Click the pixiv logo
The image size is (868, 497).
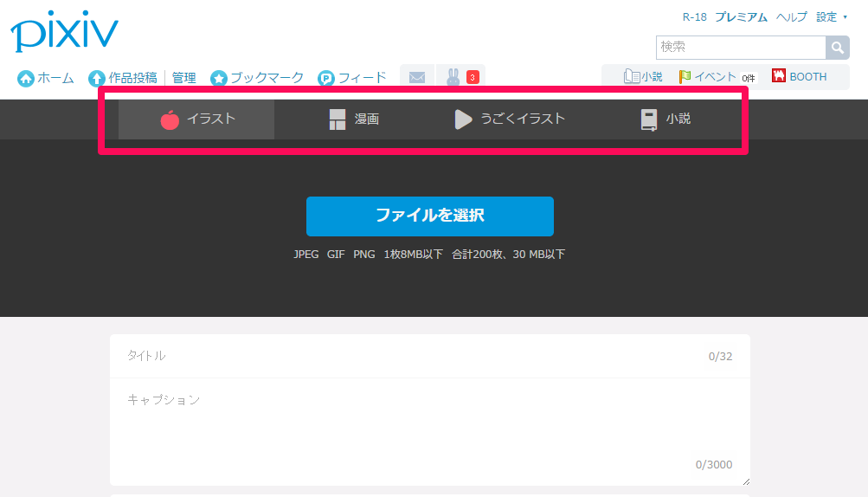64,31
